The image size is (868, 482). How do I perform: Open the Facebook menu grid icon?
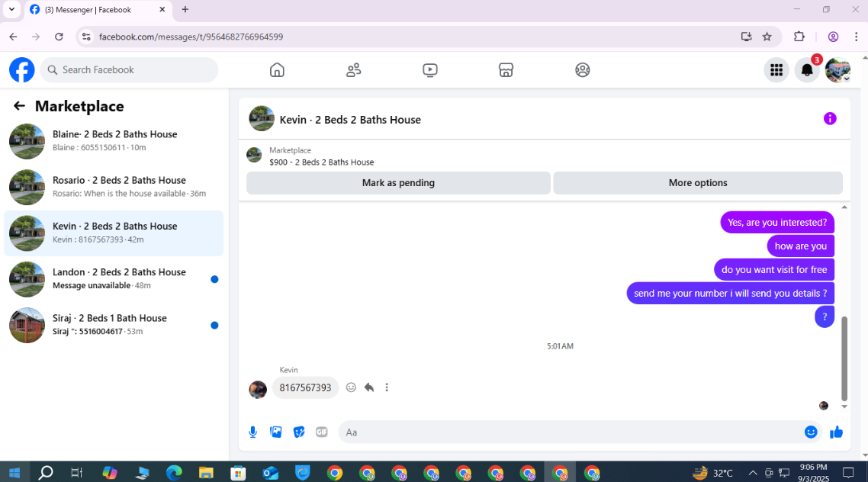pyautogui.click(x=776, y=69)
